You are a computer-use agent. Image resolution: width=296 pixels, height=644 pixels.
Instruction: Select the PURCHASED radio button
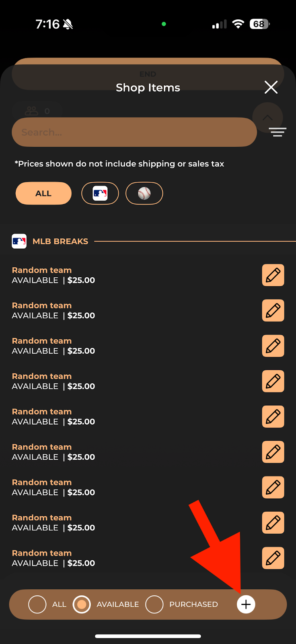[x=154, y=604]
